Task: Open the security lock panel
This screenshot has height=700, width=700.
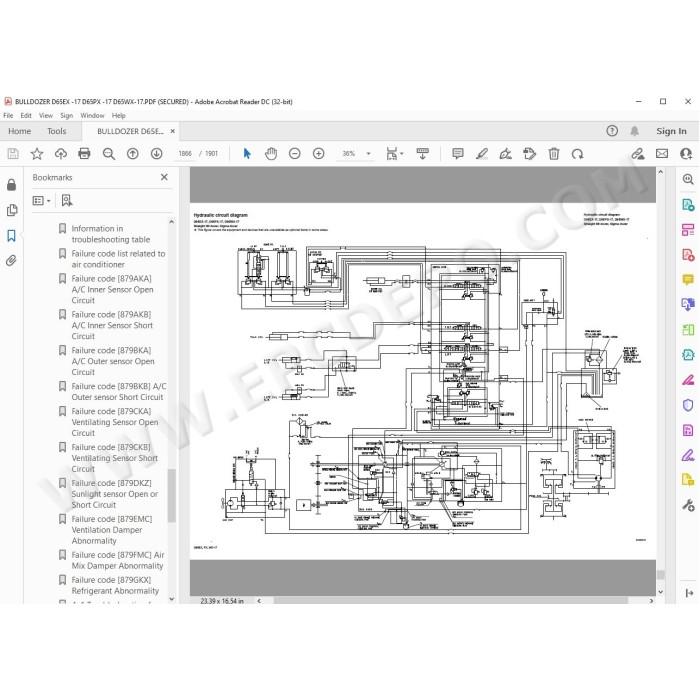Action: [12, 184]
